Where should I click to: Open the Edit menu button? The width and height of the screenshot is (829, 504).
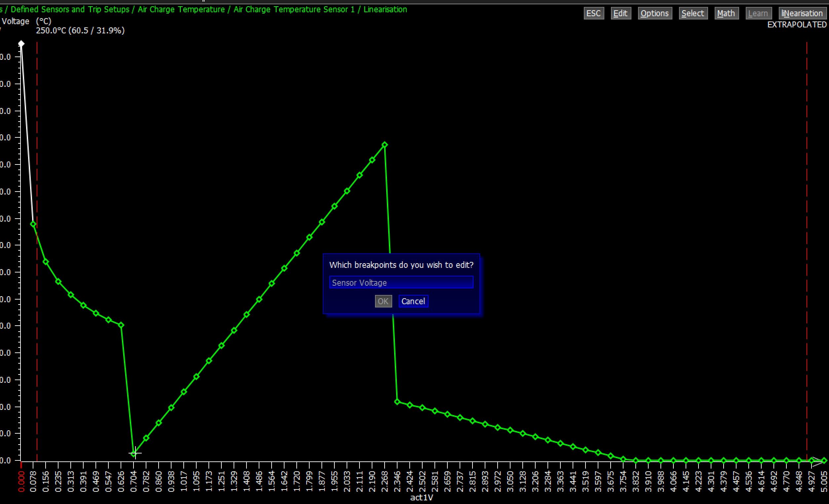click(621, 14)
